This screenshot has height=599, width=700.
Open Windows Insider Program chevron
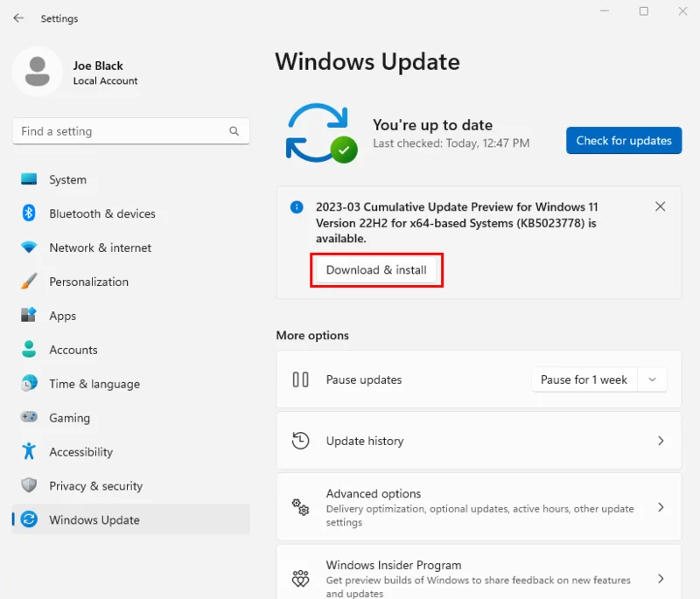pos(661,579)
